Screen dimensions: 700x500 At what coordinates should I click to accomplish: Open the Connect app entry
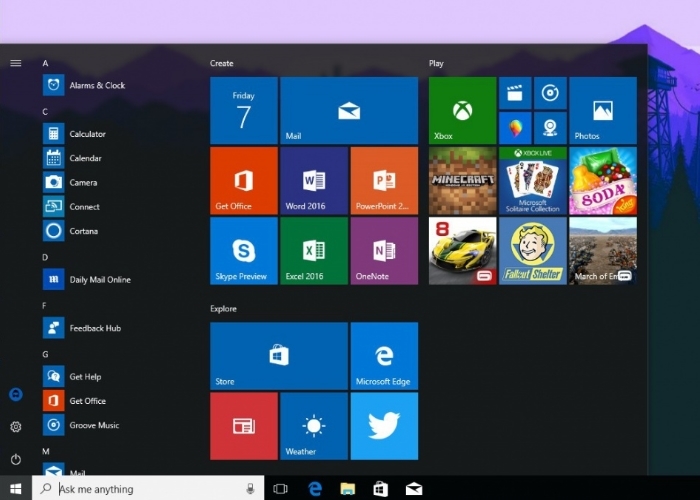tap(71, 207)
